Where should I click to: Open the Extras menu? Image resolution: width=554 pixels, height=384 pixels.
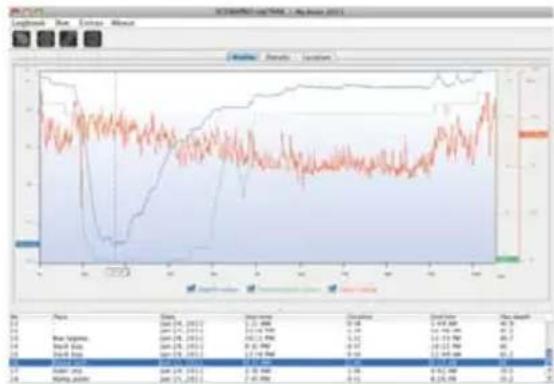91,23
